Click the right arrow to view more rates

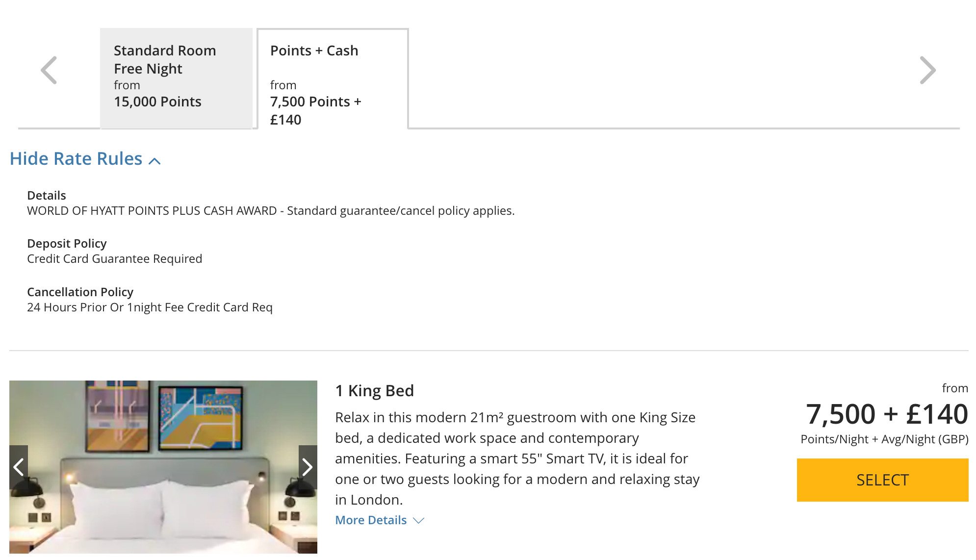pyautogui.click(x=928, y=70)
